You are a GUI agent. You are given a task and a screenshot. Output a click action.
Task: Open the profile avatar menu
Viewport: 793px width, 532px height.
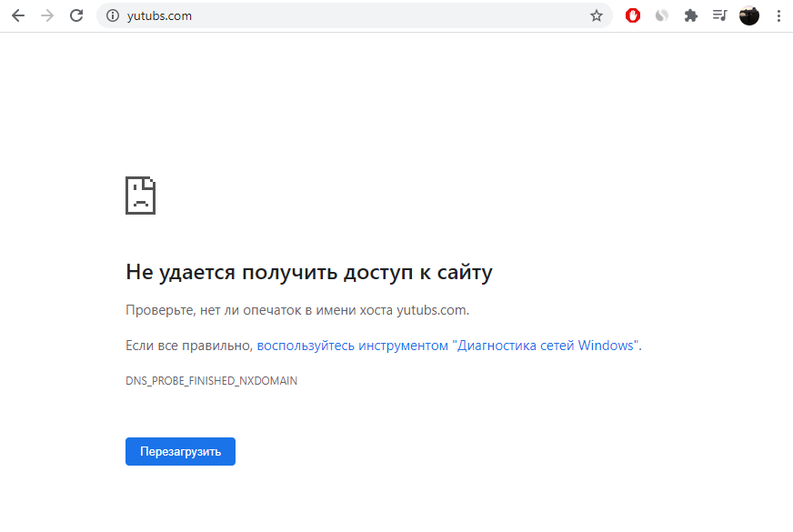749,15
